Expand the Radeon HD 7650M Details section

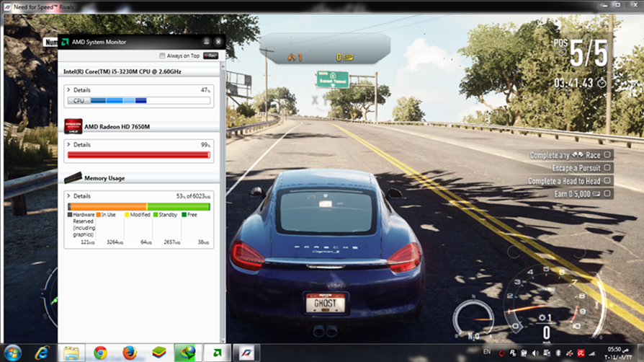pyautogui.click(x=68, y=145)
